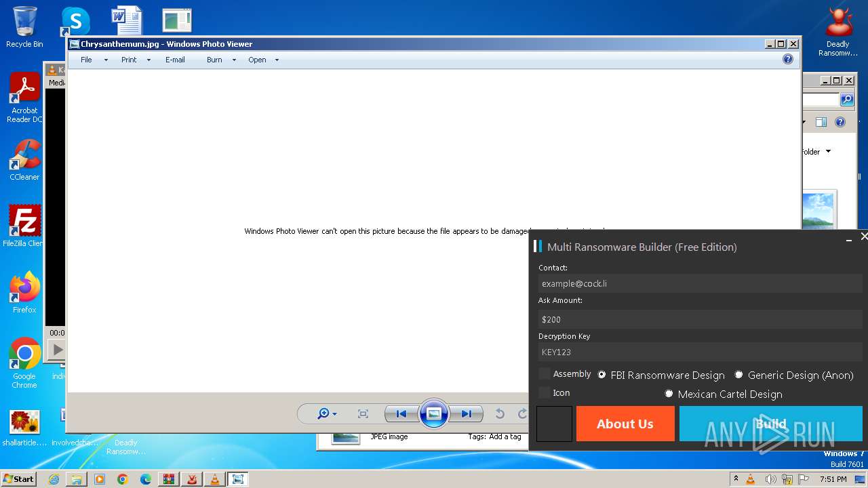
Task: Click the icon preview box beside About Us
Action: [554, 424]
